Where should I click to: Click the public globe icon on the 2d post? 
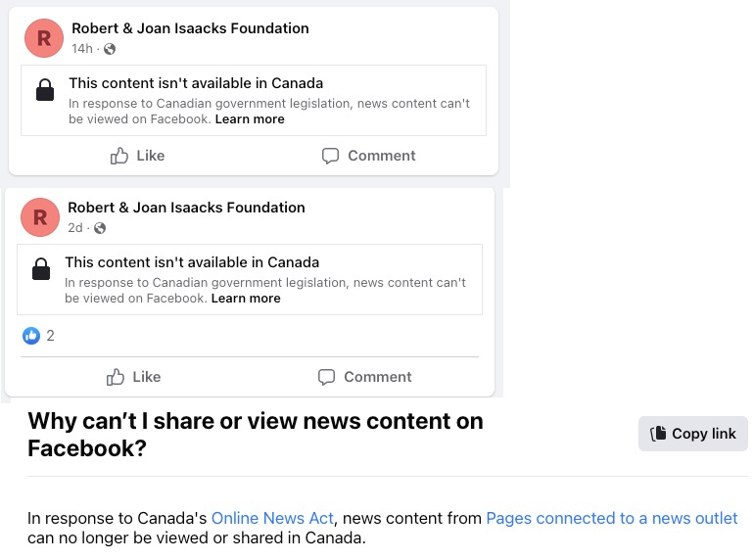100,228
